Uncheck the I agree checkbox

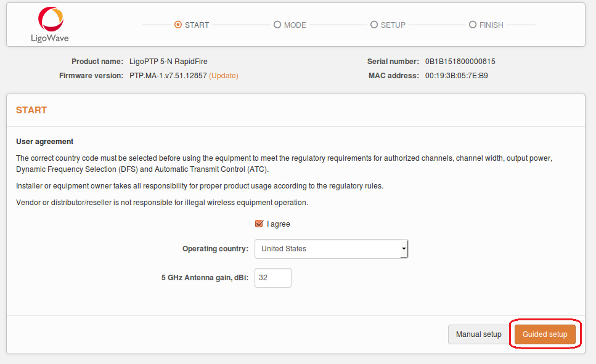[x=259, y=224]
